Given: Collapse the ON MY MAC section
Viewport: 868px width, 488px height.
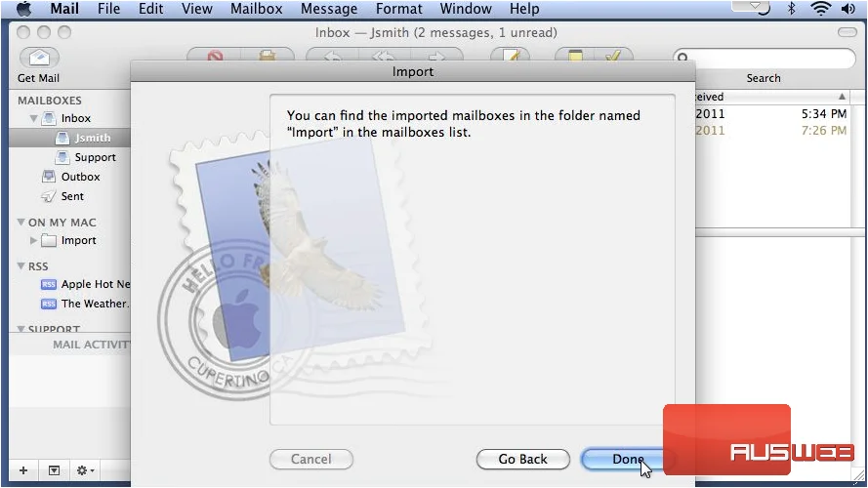Looking at the screenshot, I should (21, 222).
